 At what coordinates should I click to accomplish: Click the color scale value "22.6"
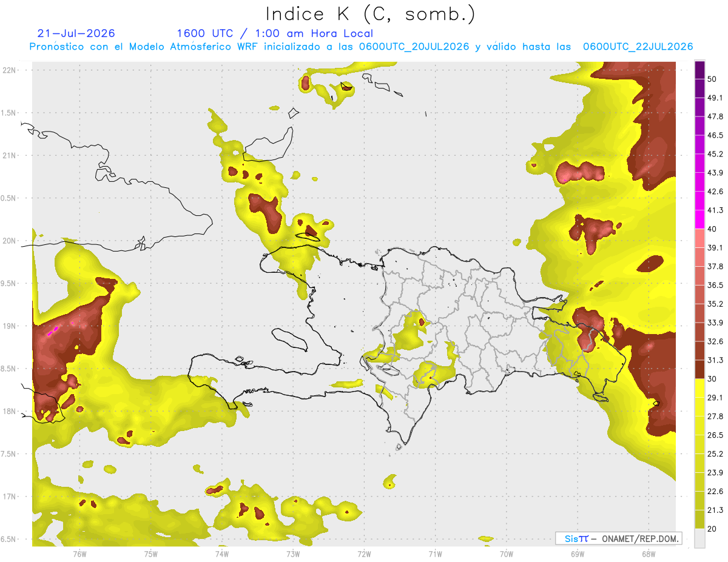[716, 492]
